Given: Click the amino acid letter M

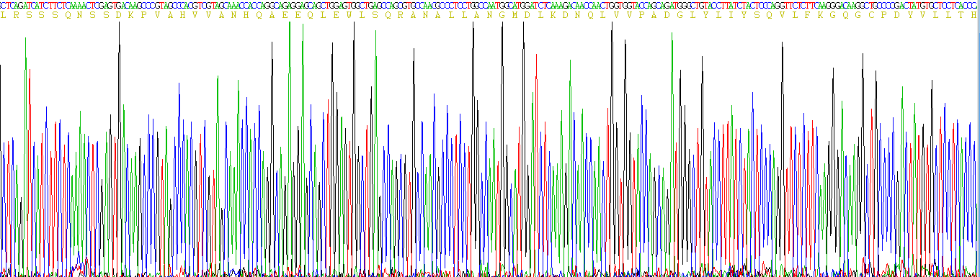Looking at the screenshot, I should [514, 15].
